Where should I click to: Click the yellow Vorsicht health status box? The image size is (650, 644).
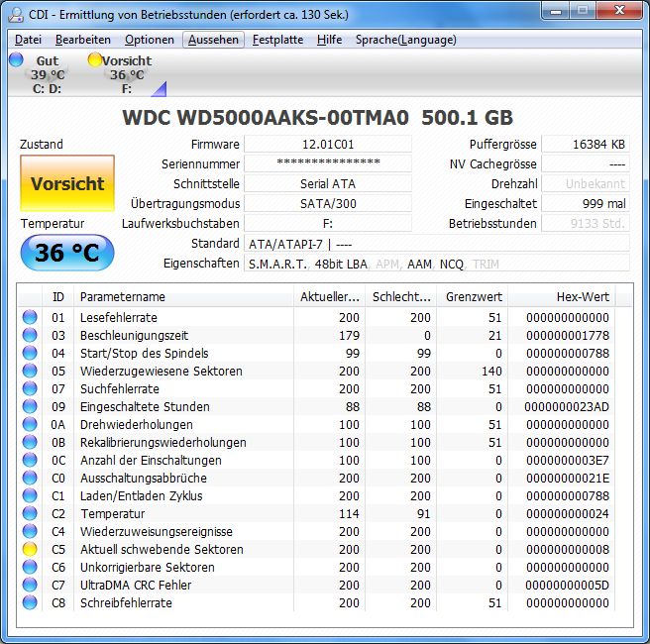[x=67, y=183]
